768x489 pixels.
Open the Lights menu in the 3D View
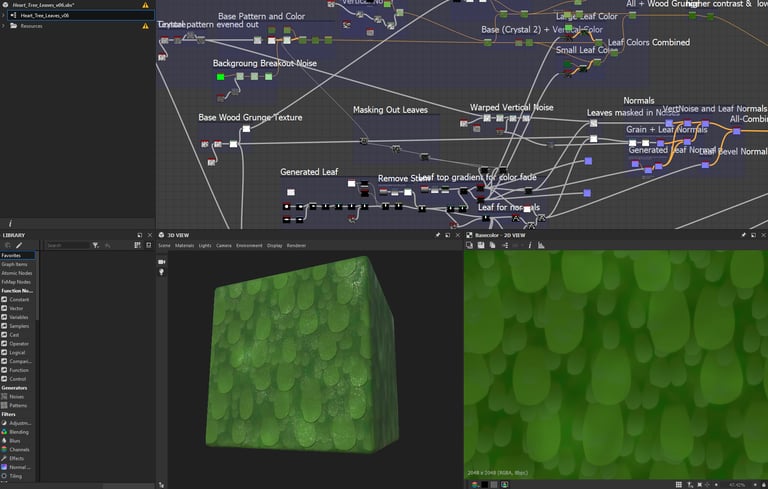pos(205,245)
